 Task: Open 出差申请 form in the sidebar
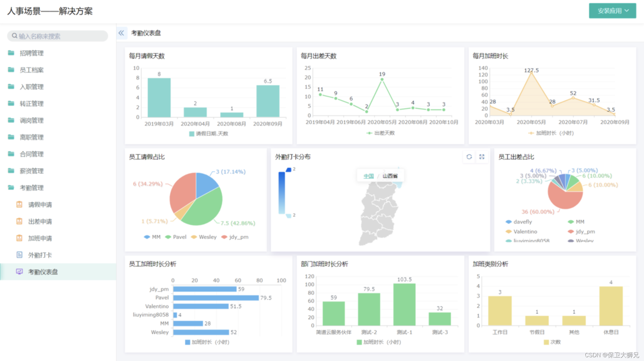click(40, 221)
